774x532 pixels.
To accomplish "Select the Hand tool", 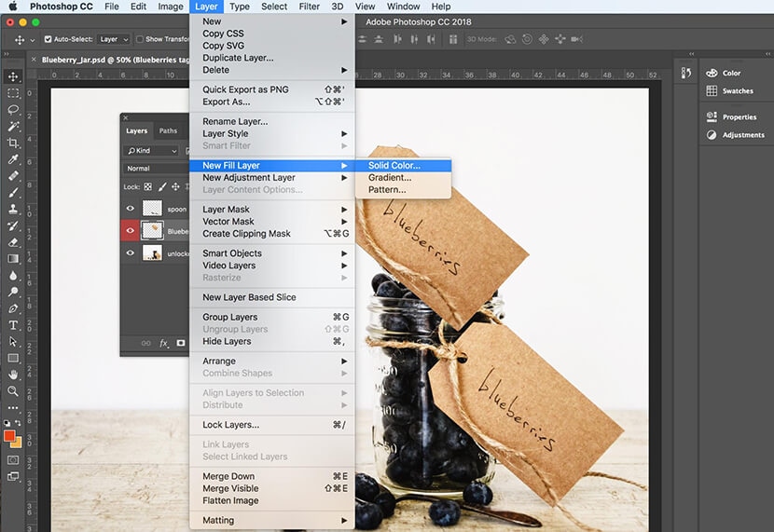I will tap(13, 375).
